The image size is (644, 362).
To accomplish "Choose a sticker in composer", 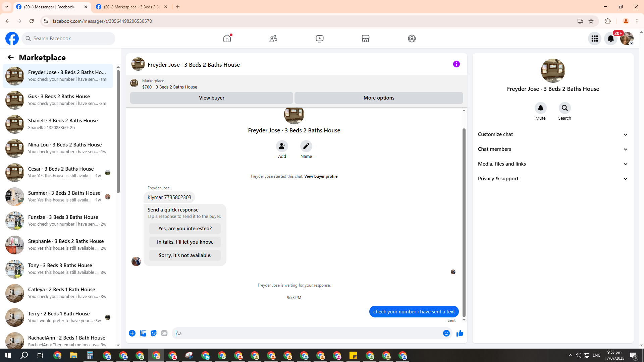I will 154,333.
